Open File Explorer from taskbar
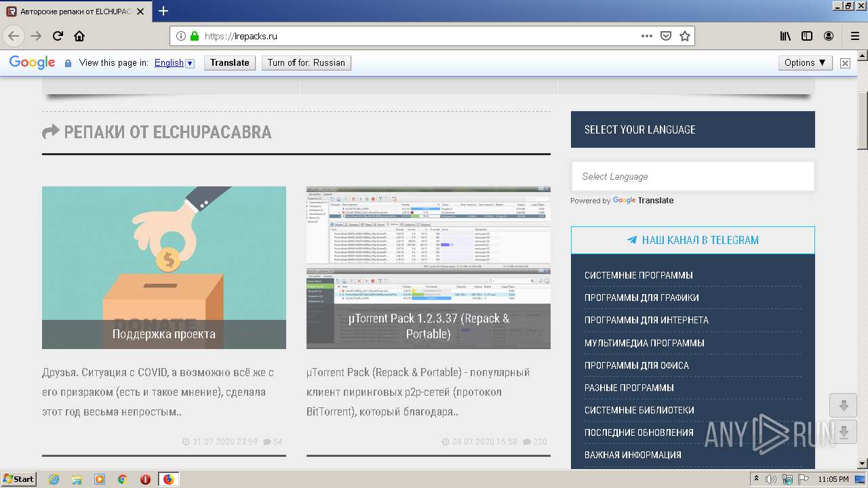Image resolution: width=868 pixels, height=488 pixels. pyautogui.click(x=77, y=479)
